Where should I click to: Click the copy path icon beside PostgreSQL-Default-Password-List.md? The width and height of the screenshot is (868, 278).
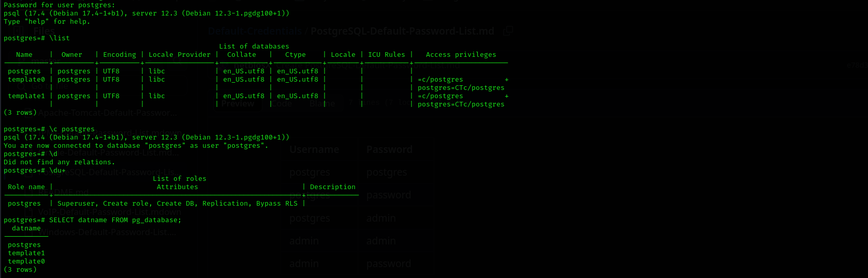point(508,31)
